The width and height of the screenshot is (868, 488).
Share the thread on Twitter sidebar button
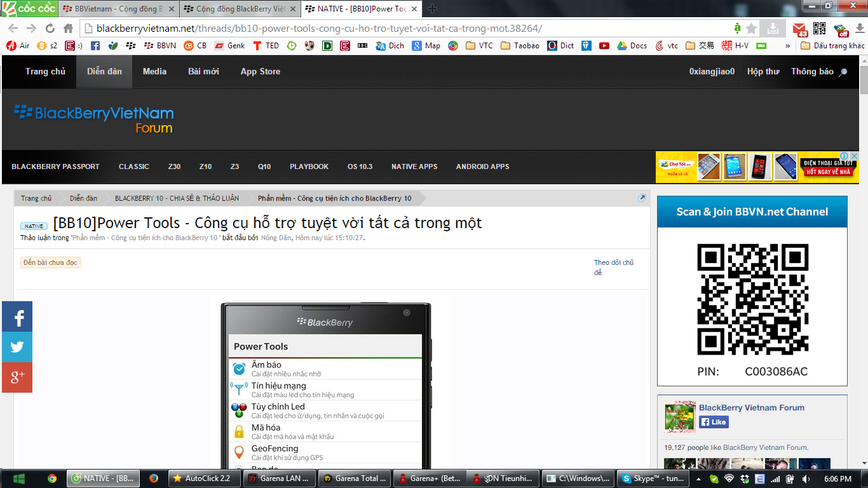coord(17,347)
